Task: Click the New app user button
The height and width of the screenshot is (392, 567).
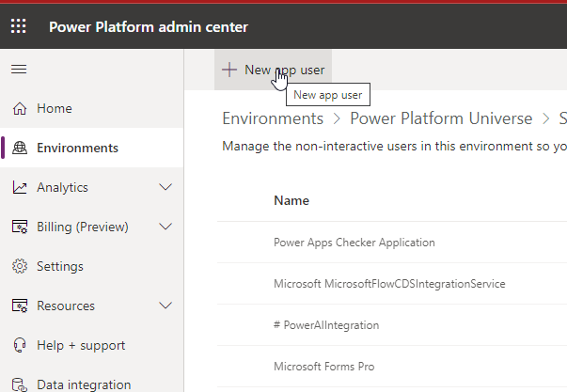Action: [273, 70]
